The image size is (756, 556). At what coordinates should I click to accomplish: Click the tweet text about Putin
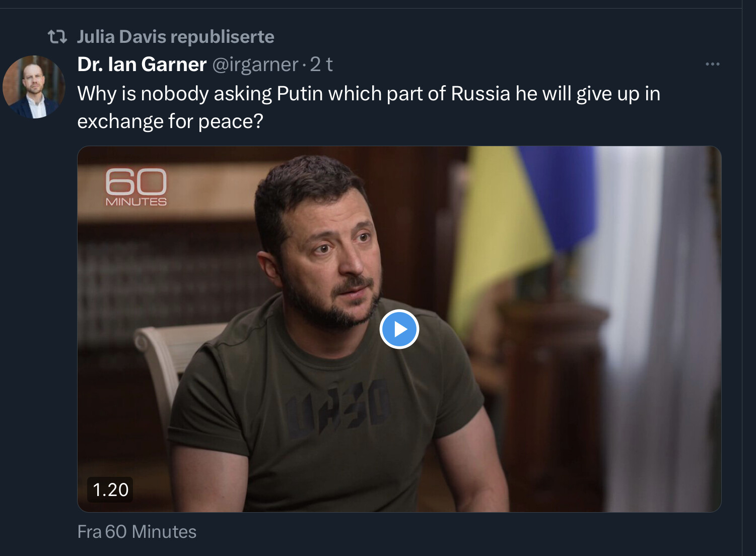tap(368, 94)
